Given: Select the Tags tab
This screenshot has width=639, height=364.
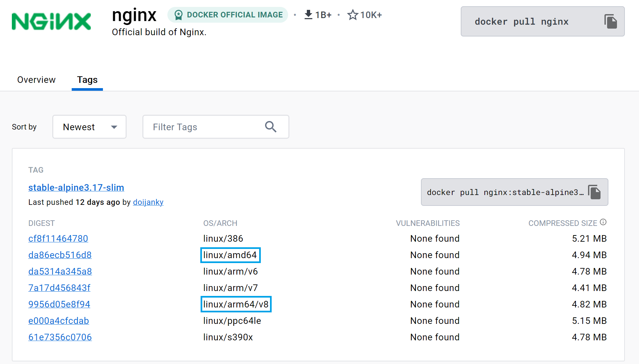Looking at the screenshot, I should point(87,80).
